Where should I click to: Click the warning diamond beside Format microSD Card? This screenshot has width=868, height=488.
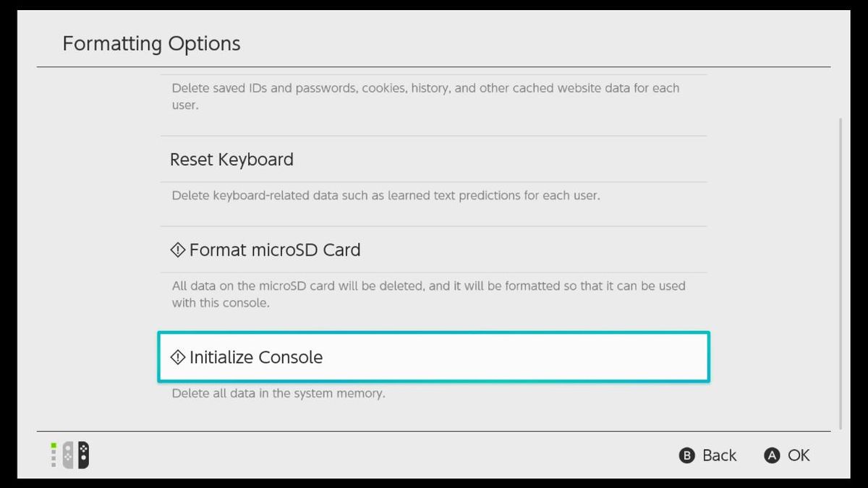177,249
